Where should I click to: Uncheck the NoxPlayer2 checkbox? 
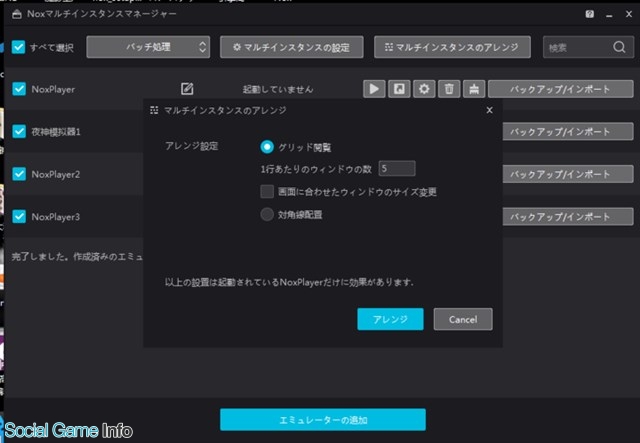[x=19, y=174]
